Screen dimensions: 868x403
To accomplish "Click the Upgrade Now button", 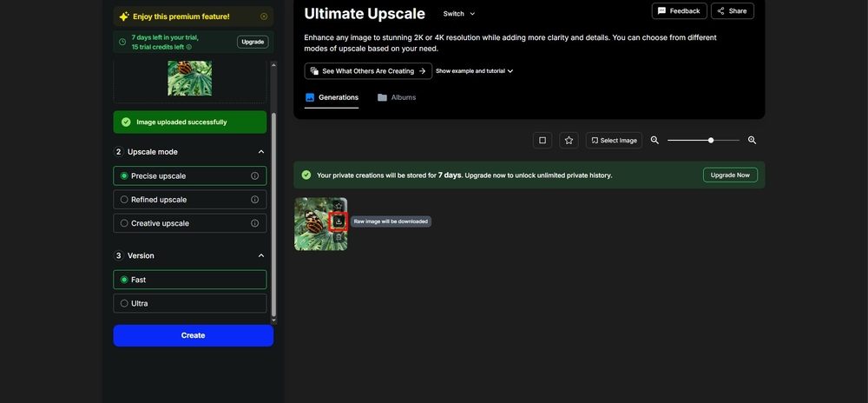I will coord(730,175).
